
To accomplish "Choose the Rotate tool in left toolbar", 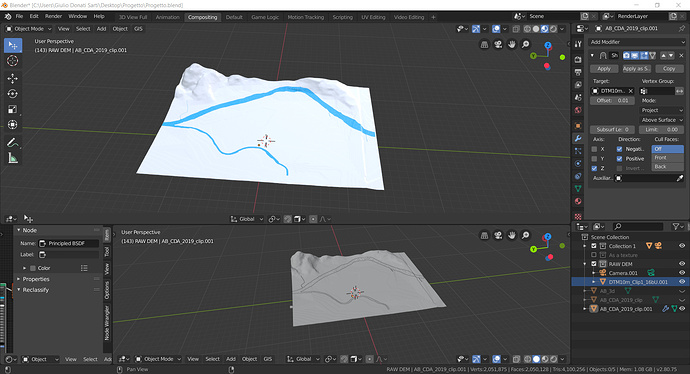I will pos(13,94).
